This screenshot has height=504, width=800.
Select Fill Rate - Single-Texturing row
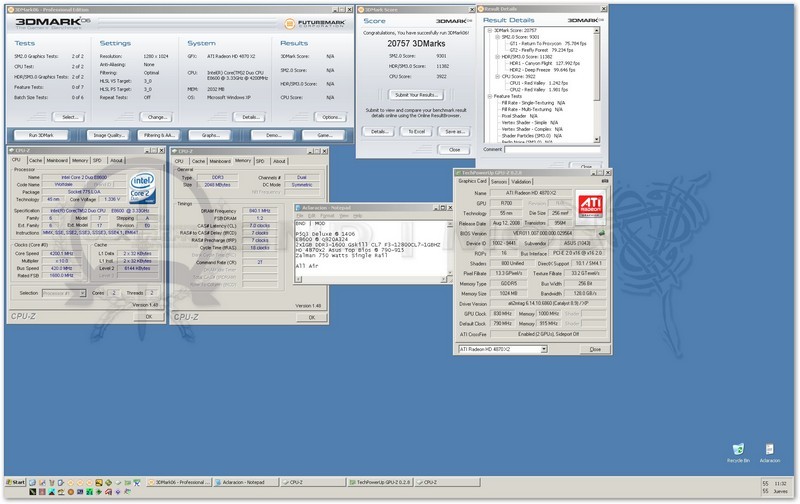pyautogui.click(x=533, y=103)
